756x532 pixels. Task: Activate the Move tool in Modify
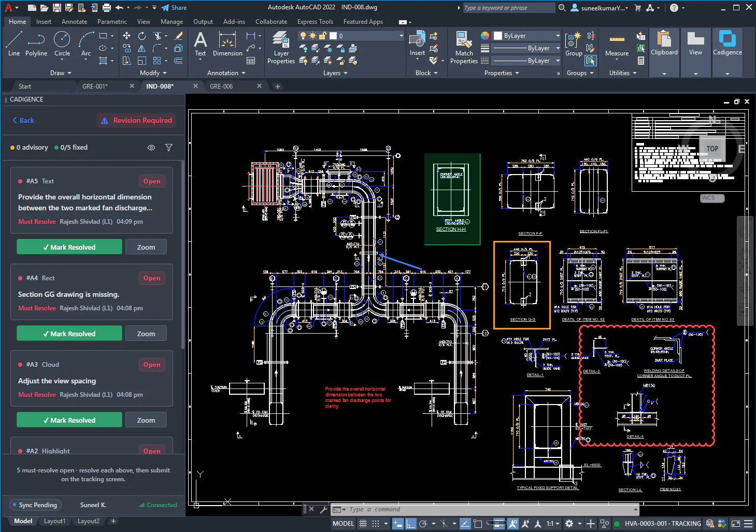(x=126, y=36)
